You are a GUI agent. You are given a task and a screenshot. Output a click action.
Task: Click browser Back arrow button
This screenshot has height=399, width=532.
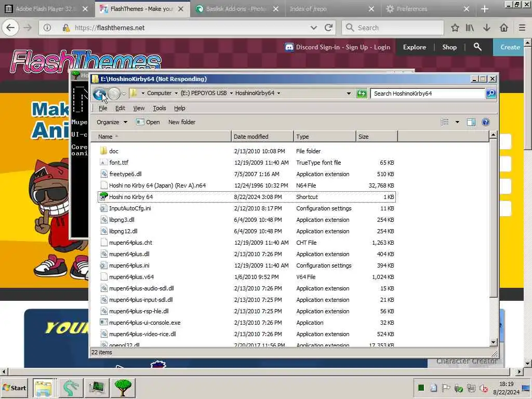coord(10,28)
